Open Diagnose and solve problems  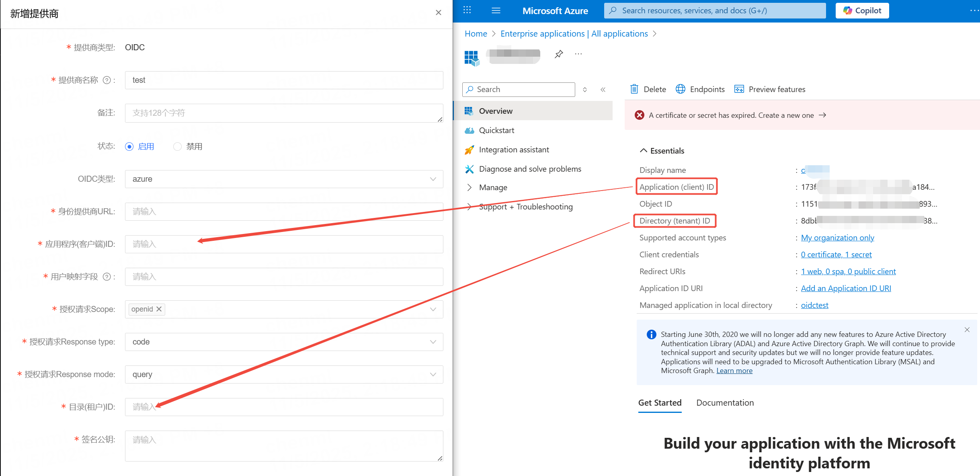(x=529, y=168)
